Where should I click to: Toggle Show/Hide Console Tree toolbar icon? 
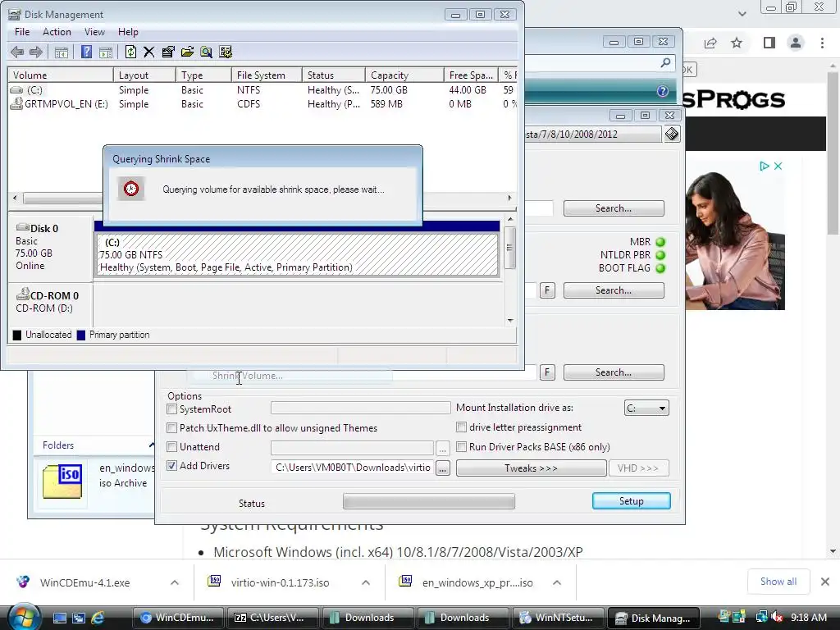pos(62,52)
